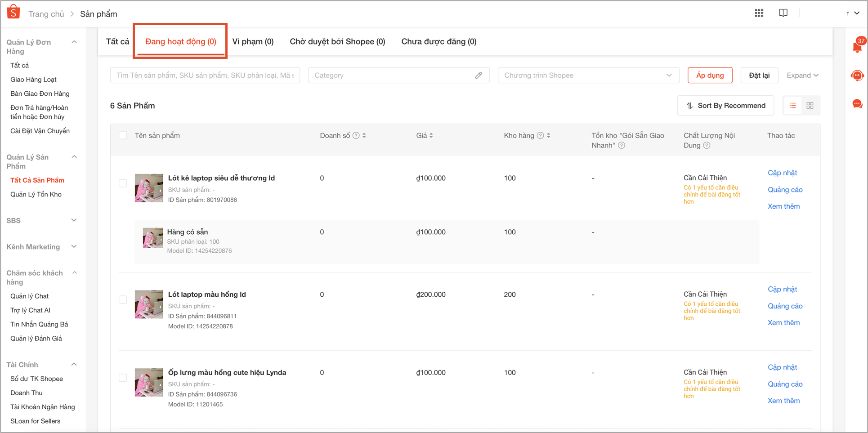Open the customer support headset icon
Viewport: 868px width, 433px height.
(x=857, y=76)
